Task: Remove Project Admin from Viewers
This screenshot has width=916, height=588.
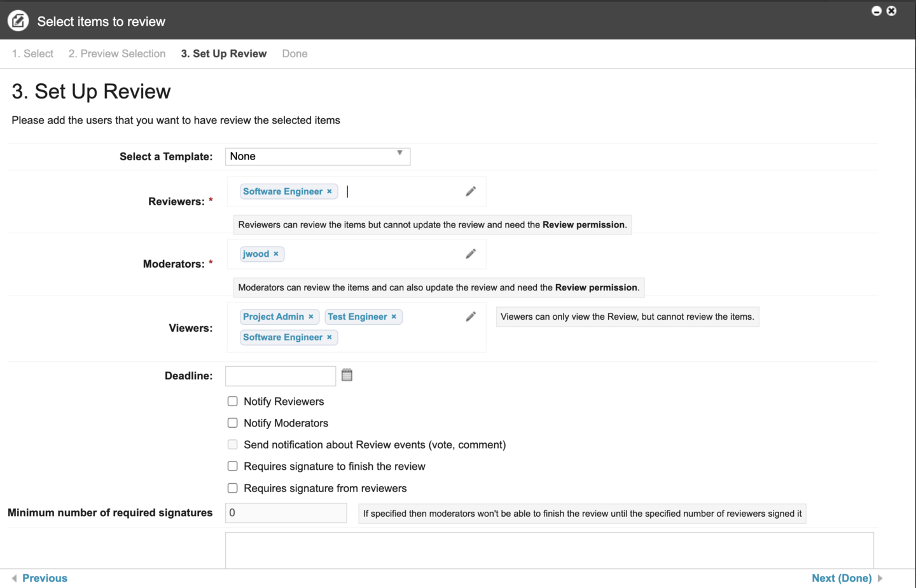Action: (x=311, y=317)
